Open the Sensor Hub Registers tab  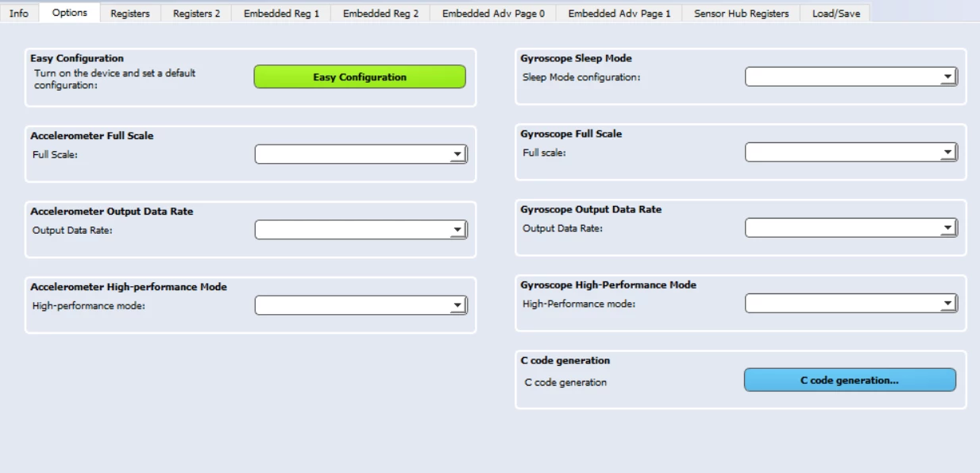click(742, 14)
